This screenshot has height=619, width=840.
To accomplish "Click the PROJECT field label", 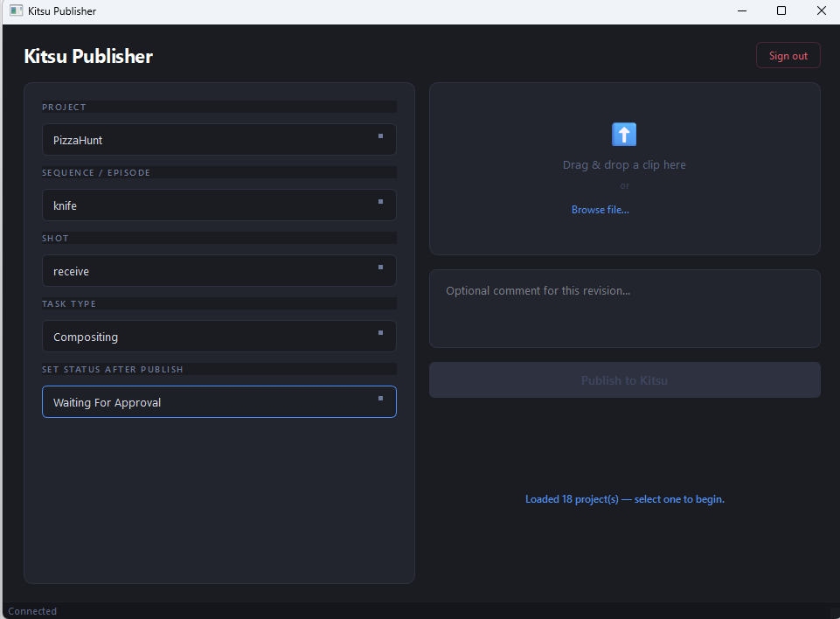I will point(64,108).
